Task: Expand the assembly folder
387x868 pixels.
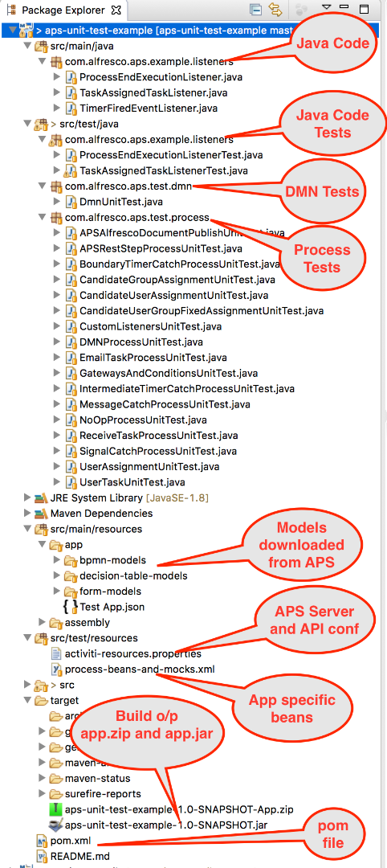Action: point(42,622)
